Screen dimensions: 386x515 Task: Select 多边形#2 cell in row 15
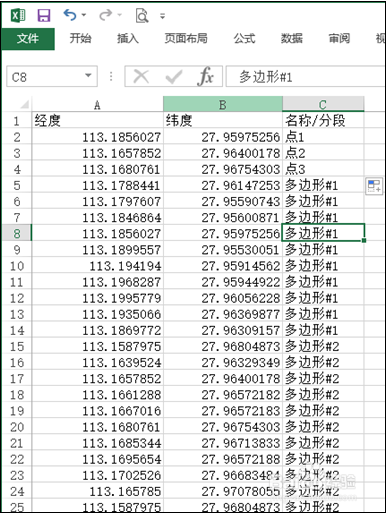tap(323, 346)
